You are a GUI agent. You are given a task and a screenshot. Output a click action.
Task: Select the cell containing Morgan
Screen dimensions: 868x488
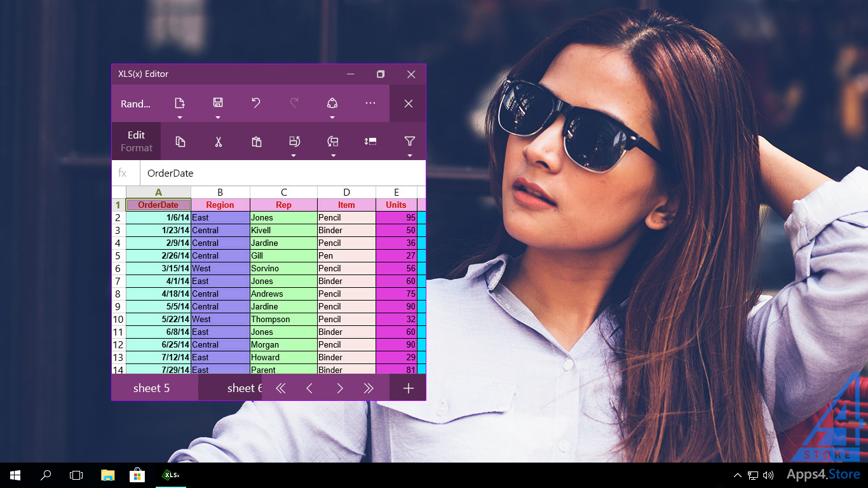coord(283,344)
